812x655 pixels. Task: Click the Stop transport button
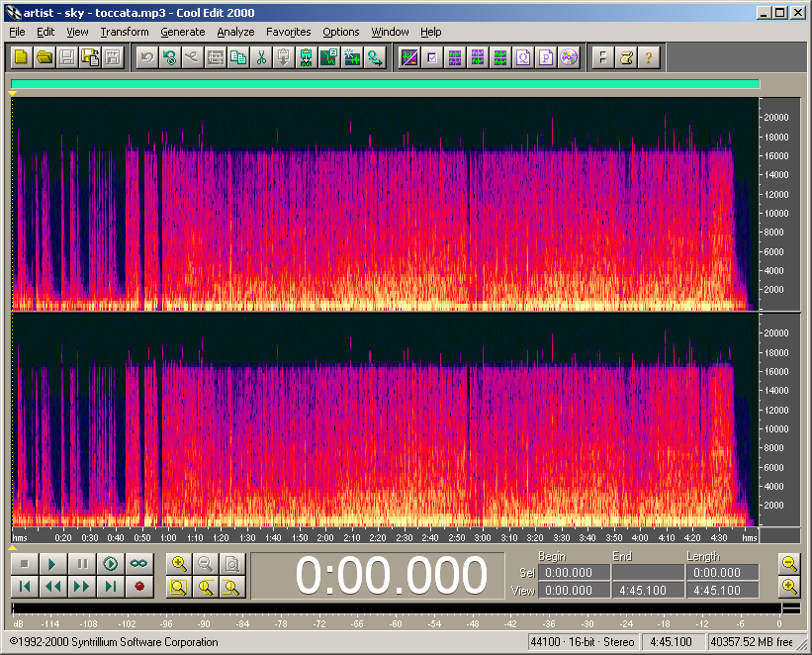point(26,564)
